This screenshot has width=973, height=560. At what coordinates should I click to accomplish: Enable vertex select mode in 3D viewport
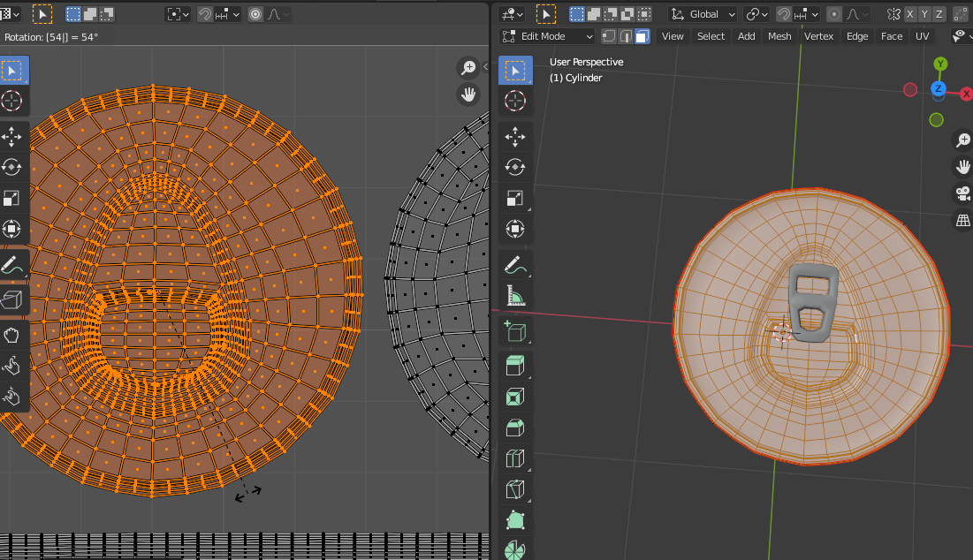pyautogui.click(x=609, y=36)
